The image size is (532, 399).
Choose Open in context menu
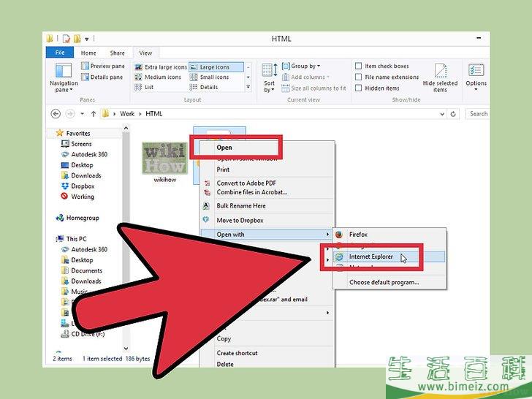(224, 148)
